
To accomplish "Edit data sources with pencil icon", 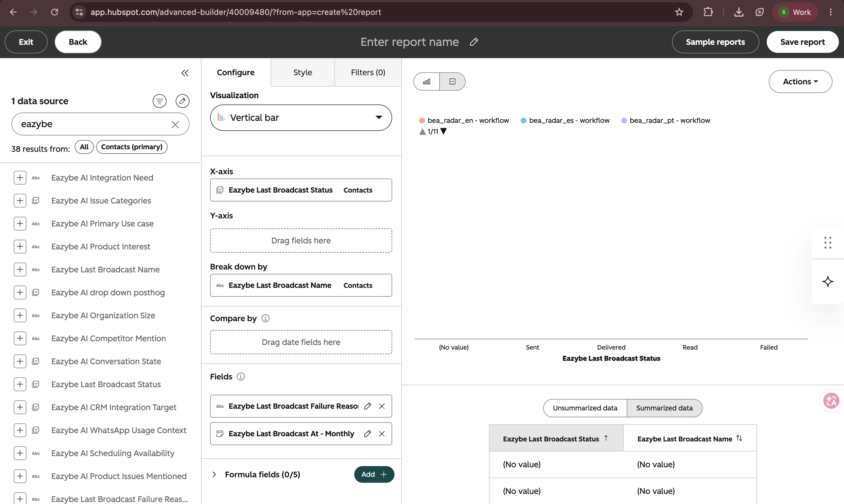I will [182, 101].
